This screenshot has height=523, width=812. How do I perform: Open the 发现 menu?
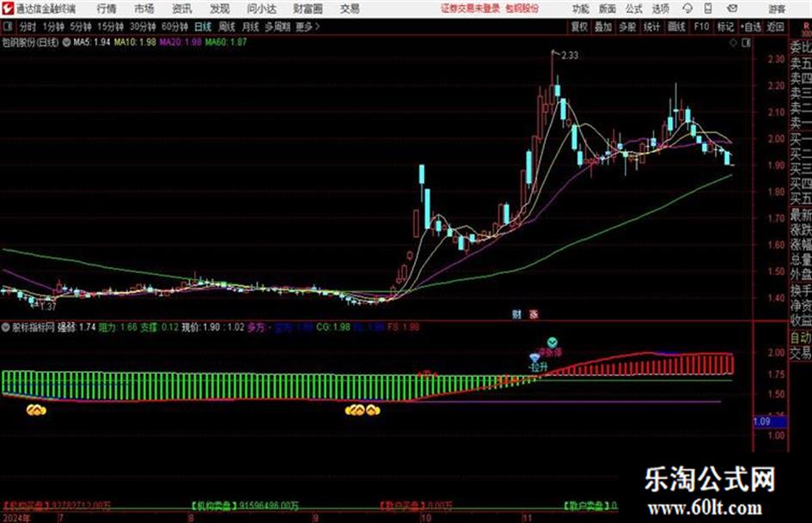220,9
